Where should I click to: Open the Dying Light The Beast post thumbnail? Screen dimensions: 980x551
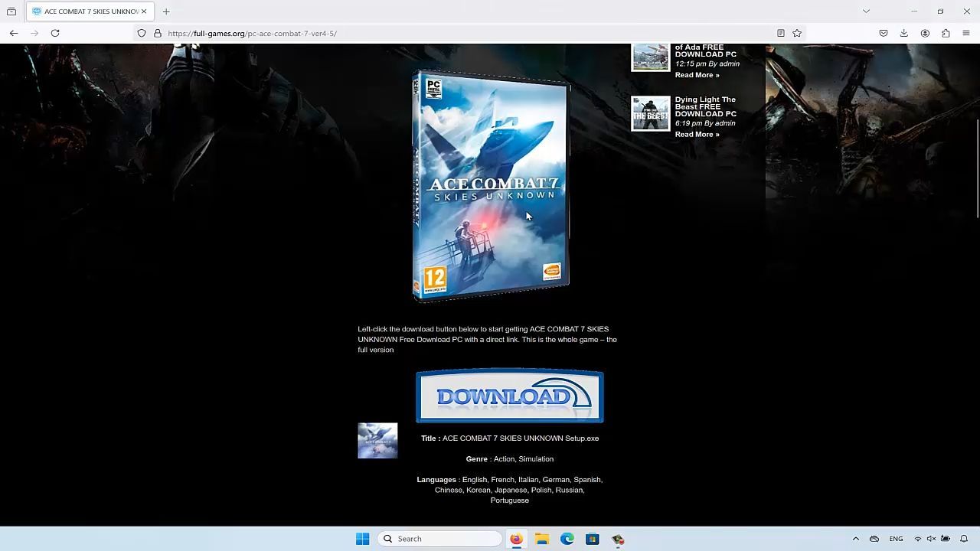[650, 113]
